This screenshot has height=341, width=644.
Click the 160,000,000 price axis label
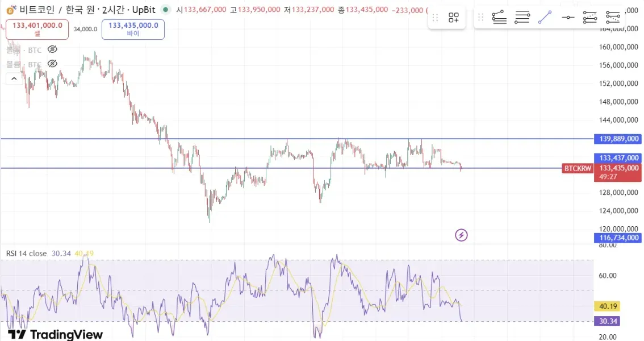click(618, 47)
